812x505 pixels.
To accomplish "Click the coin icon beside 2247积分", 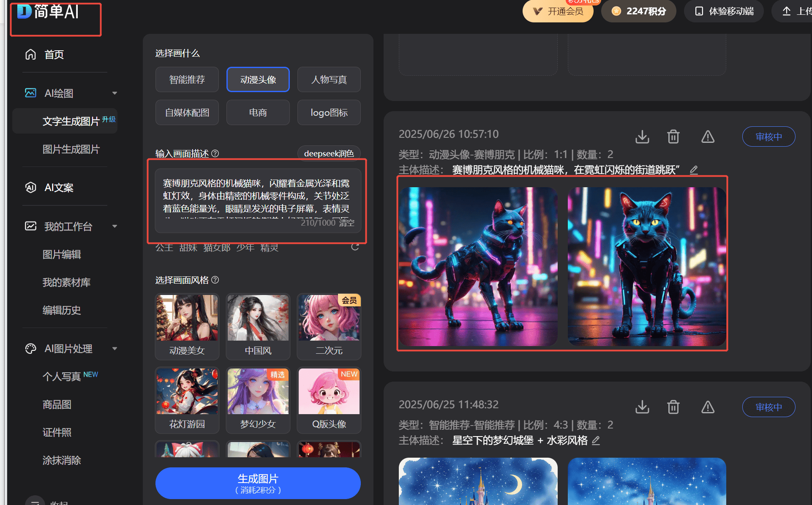I will tap(616, 11).
